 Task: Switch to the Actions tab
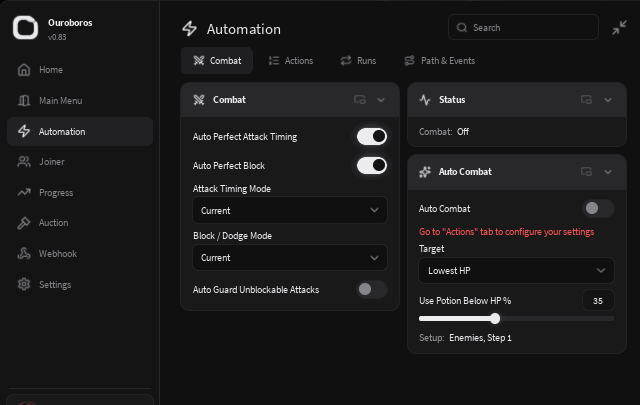(x=291, y=61)
